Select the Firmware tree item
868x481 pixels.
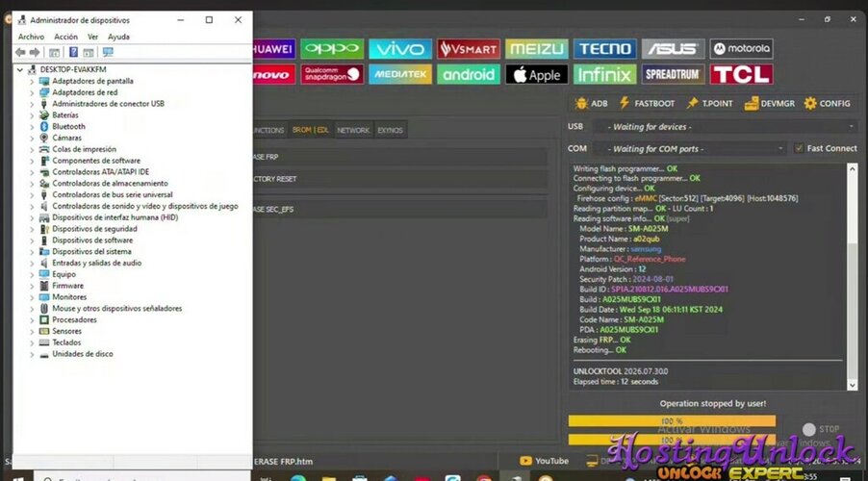pos(67,286)
